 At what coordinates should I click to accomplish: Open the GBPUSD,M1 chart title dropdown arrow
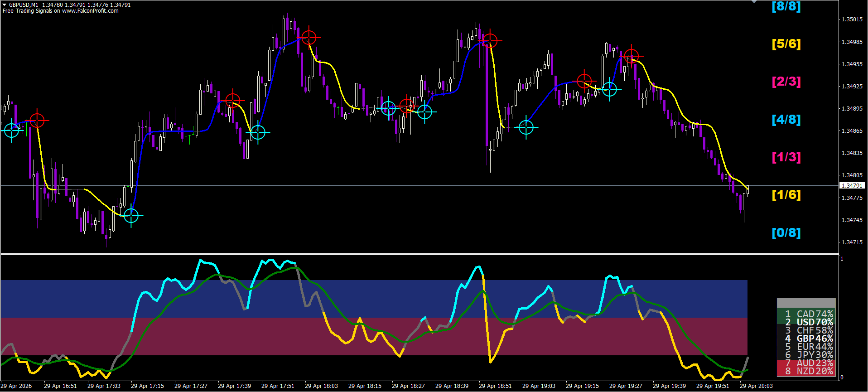pyautogui.click(x=5, y=5)
